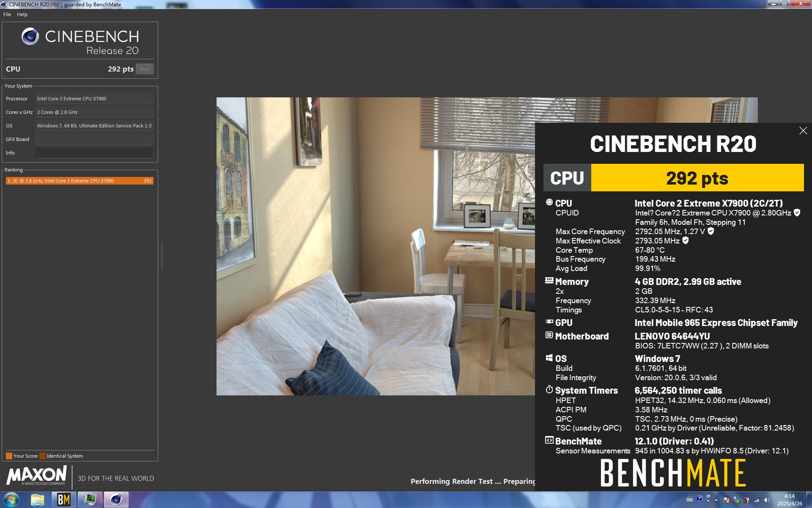Open the Help menu

pyautogui.click(x=22, y=14)
